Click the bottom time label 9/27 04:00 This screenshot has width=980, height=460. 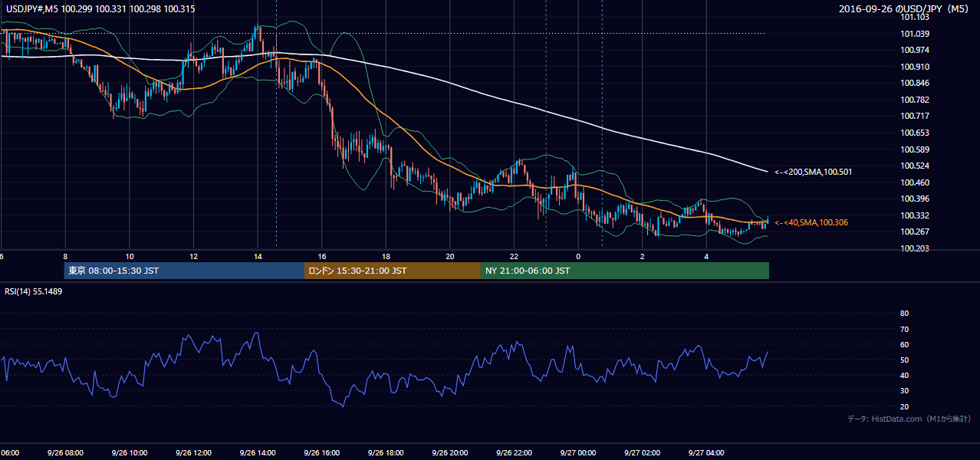[705, 453]
